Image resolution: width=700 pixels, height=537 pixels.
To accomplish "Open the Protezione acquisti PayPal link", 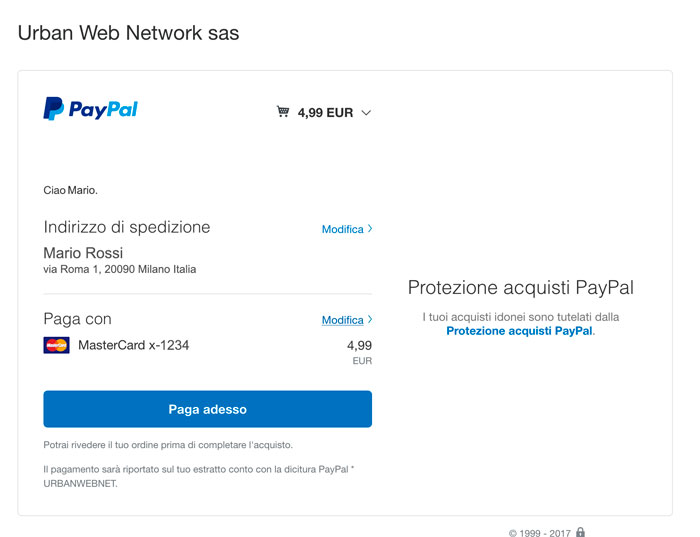I will point(519,331).
